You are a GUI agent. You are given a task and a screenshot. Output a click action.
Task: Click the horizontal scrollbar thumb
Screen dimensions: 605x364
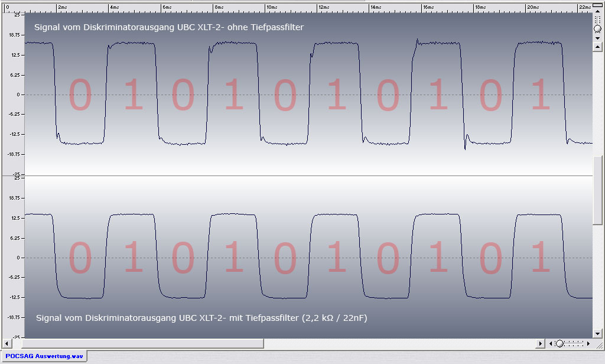coord(142,343)
